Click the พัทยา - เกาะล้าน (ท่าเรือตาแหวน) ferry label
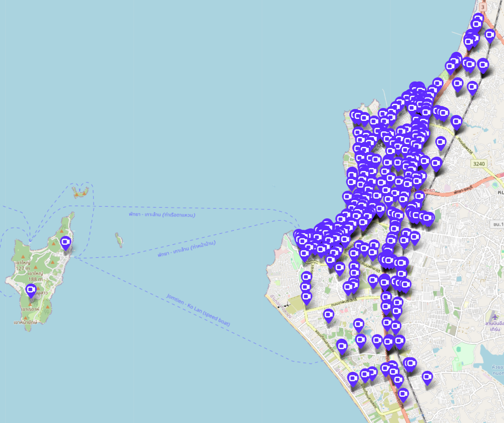This screenshot has width=504, height=423. (162, 214)
